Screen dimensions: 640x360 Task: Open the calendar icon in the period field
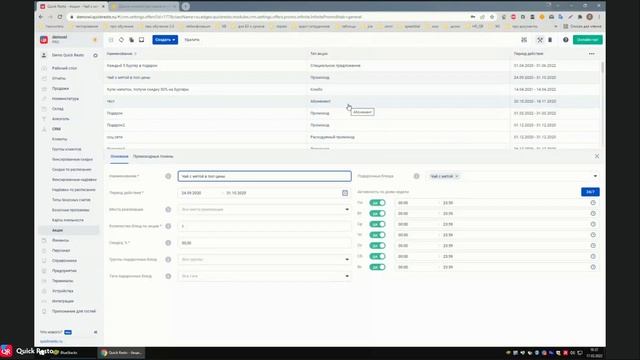point(345,193)
